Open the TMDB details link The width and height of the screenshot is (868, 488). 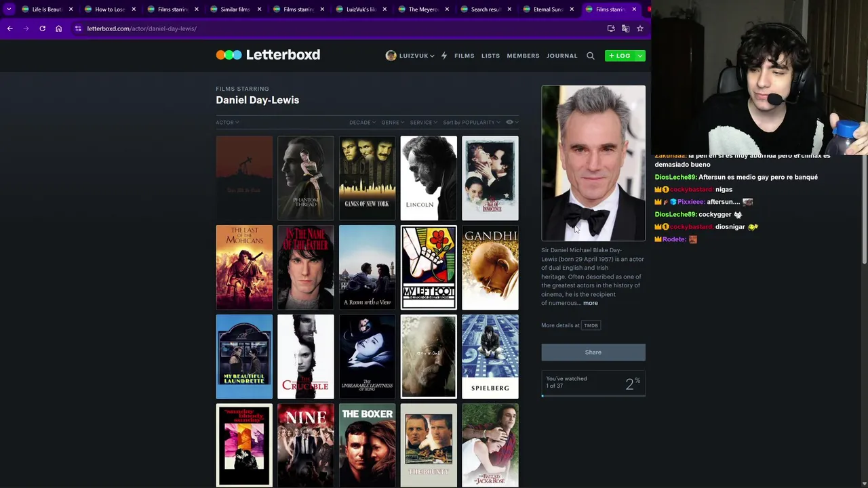(591, 325)
